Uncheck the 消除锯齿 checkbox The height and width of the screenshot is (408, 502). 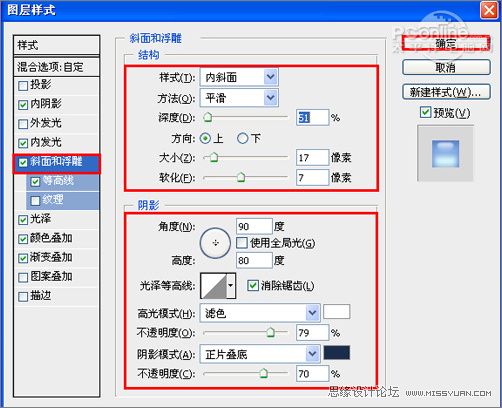[x=253, y=285]
